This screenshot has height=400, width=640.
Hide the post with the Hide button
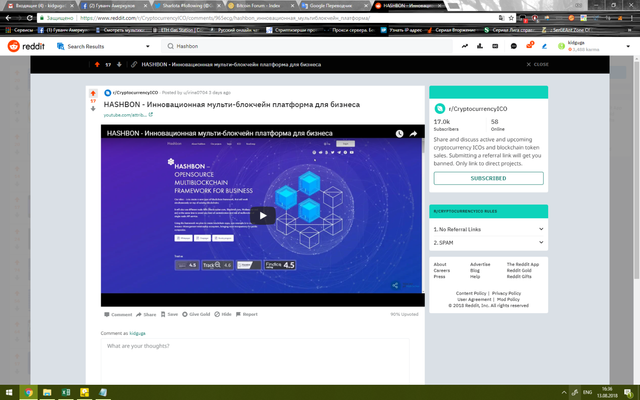pyautogui.click(x=223, y=314)
